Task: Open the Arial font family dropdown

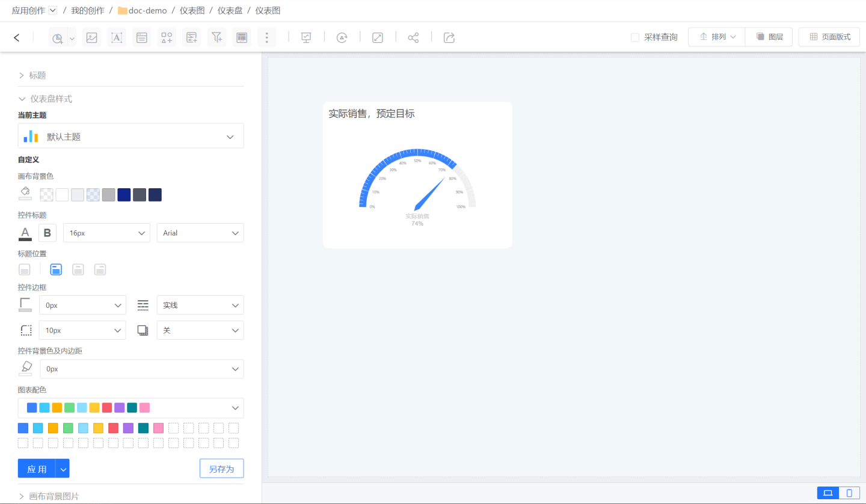Action: coord(200,233)
